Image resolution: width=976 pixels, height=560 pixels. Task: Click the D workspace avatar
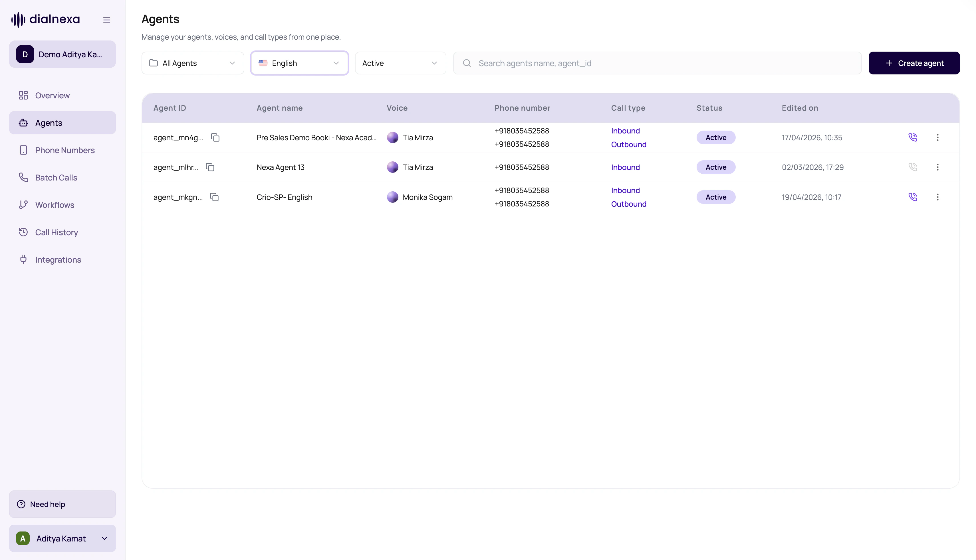click(x=25, y=54)
